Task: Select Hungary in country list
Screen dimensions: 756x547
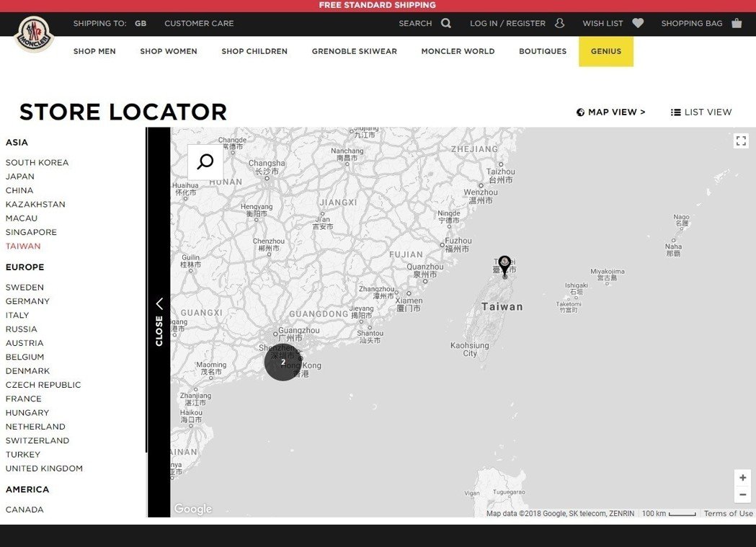Action: pyautogui.click(x=27, y=413)
